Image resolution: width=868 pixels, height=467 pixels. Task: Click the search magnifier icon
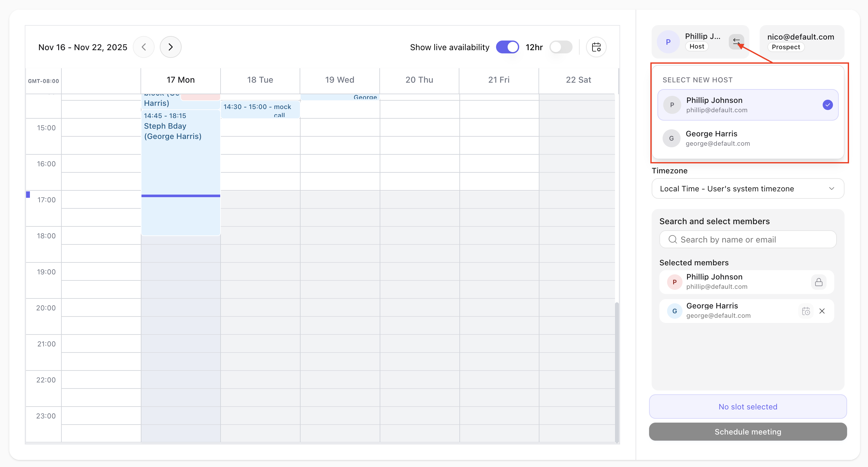[x=673, y=239]
